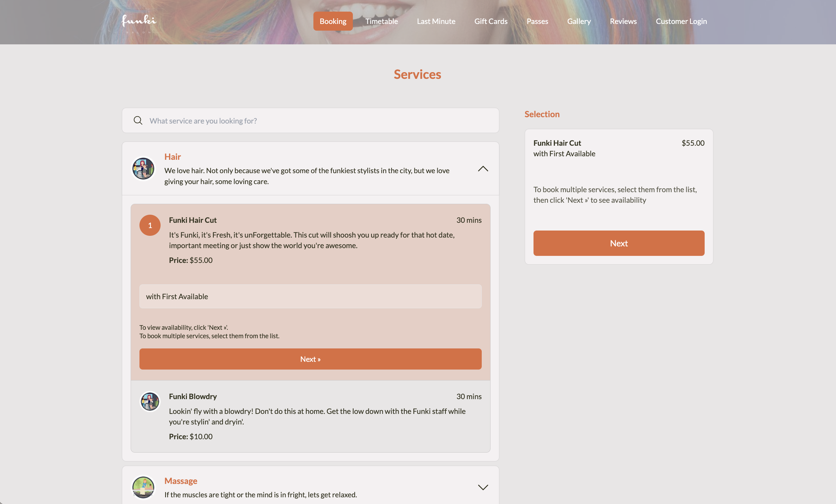Viewport: 836px width, 504px height.
Task: Open the Gallery page
Action: click(x=579, y=21)
